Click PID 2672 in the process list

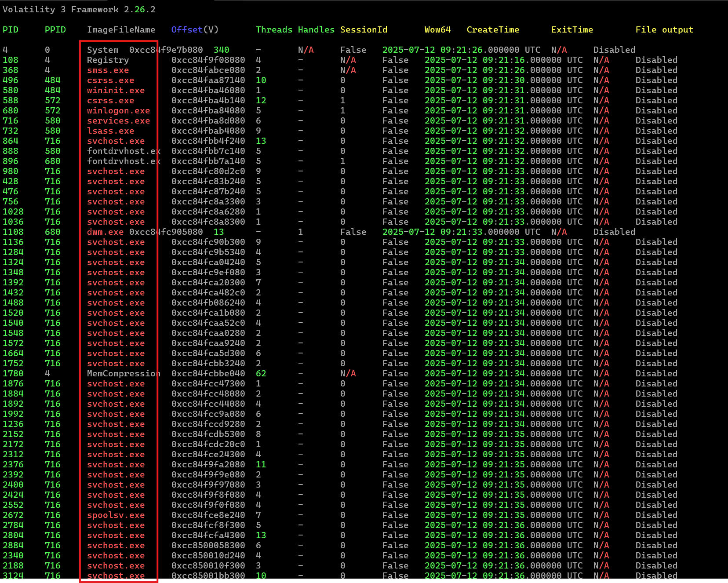pyautogui.click(x=13, y=515)
